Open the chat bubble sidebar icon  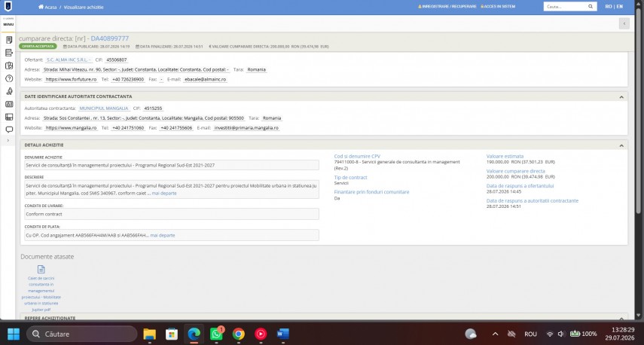[x=8, y=130]
